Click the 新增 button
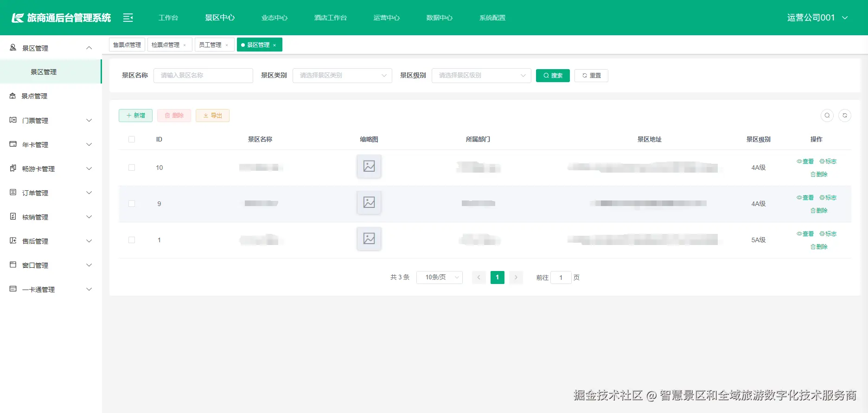The width and height of the screenshot is (868, 413). (135, 116)
